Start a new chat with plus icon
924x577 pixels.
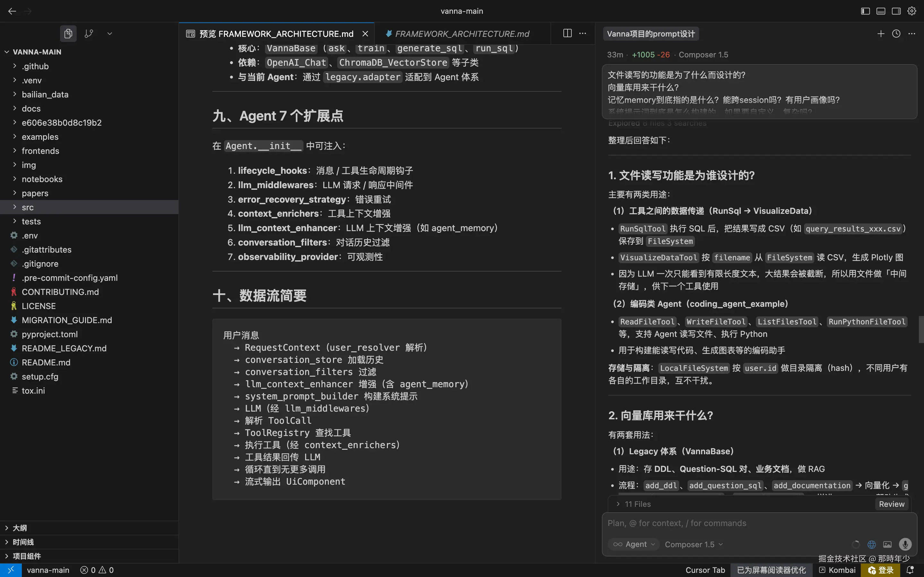[880, 34]
